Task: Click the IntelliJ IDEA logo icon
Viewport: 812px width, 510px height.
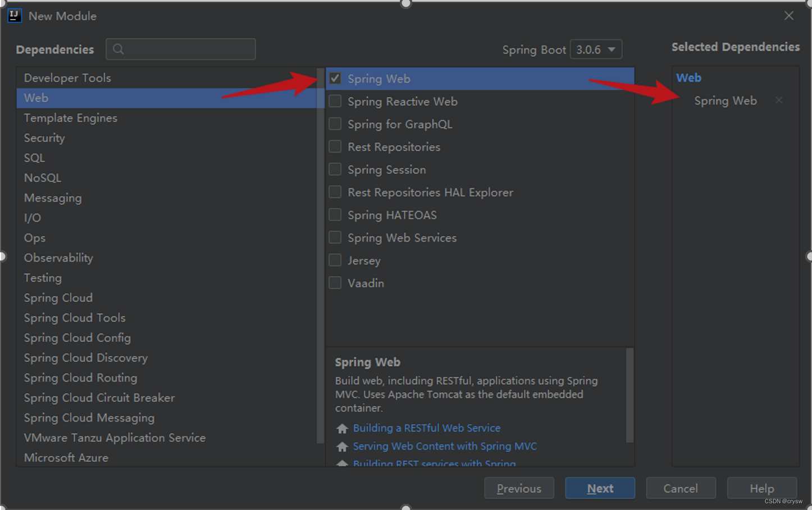Action: (15, 16)
